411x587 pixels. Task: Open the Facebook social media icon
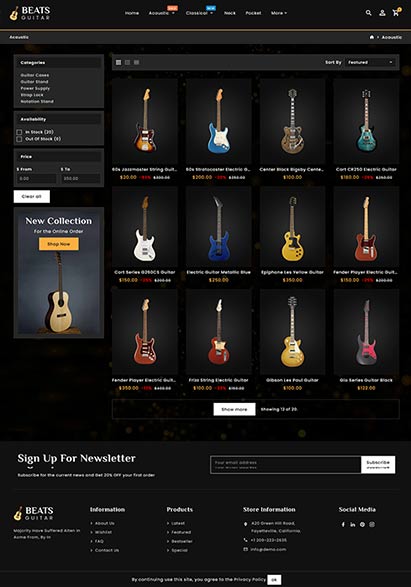(343, 524)
